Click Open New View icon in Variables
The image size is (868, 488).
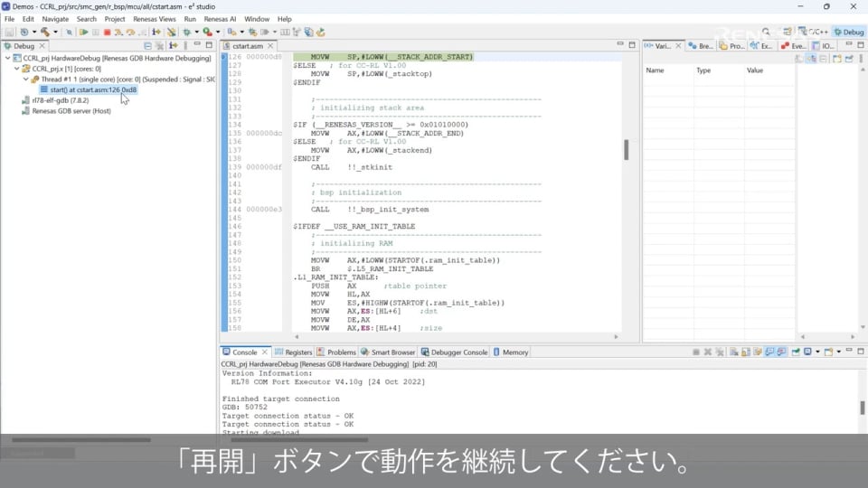837,59
